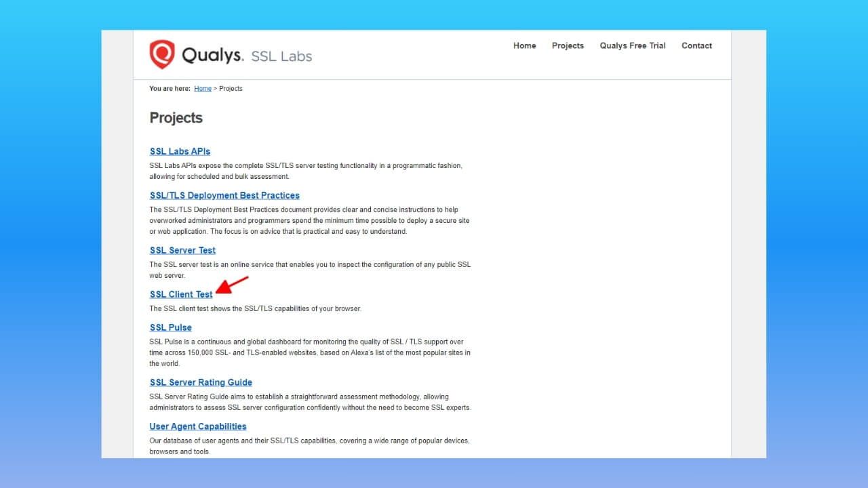Viewport: 868px width, 488px height.
Task: Click the Rating Guide description paragraph
Action: pyautogui.click(x=310, y=402)
